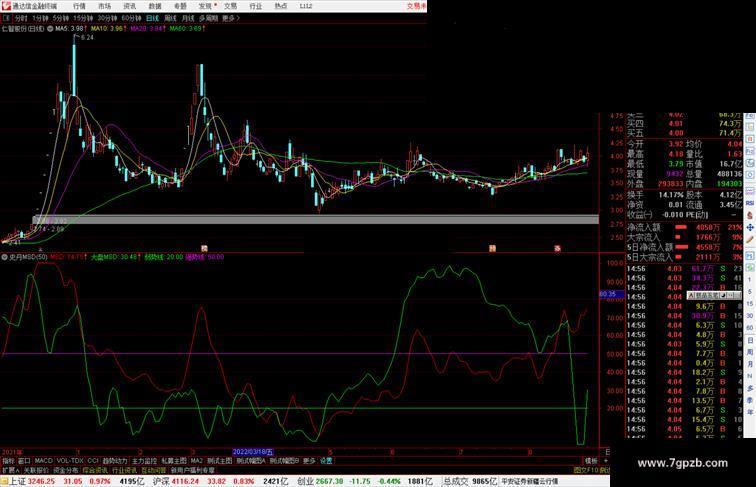Open the 发现 menu
The width and height of the screenshot is (756, 487).
[x=205, y=6]
